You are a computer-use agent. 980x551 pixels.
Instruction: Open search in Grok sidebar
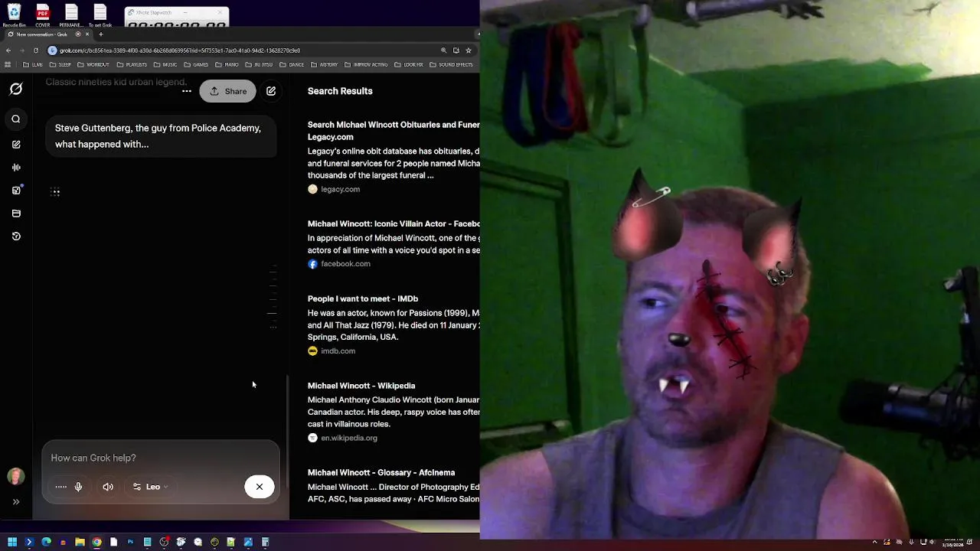[16, 119]
